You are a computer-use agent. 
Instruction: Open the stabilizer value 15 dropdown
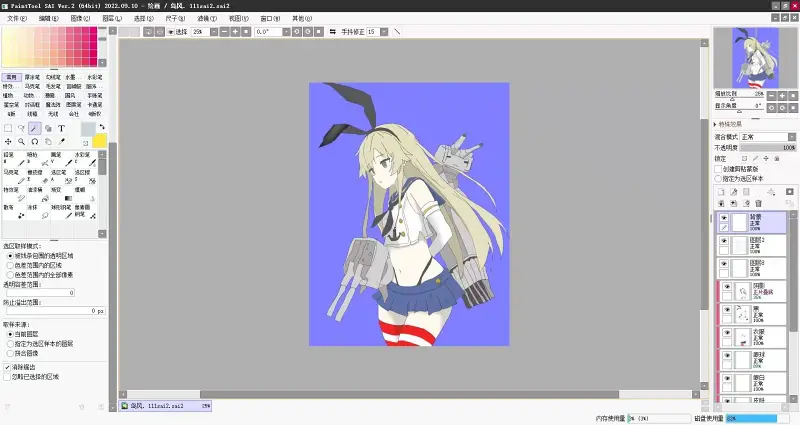click(x=384, y=32)
